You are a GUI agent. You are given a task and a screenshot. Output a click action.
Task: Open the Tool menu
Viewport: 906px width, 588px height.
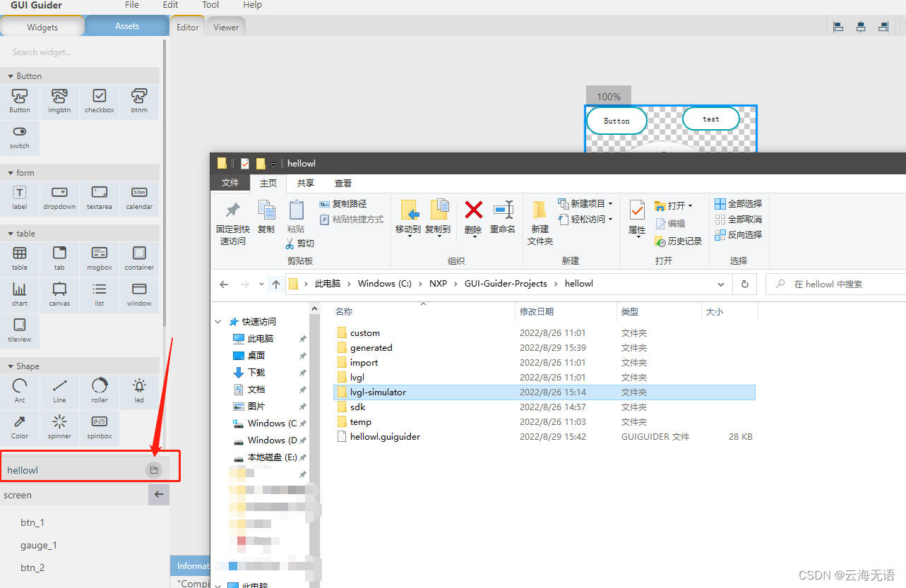210,6
